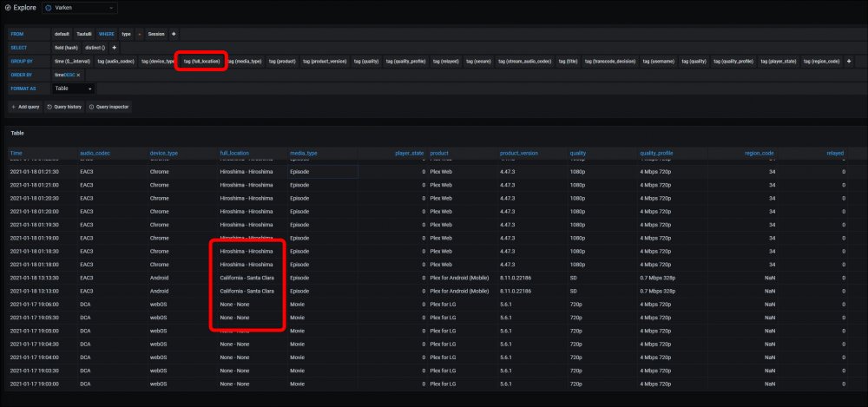The image size is (868, 407).
Task: Sort by the relayed column header
Action: click(835, 153)
